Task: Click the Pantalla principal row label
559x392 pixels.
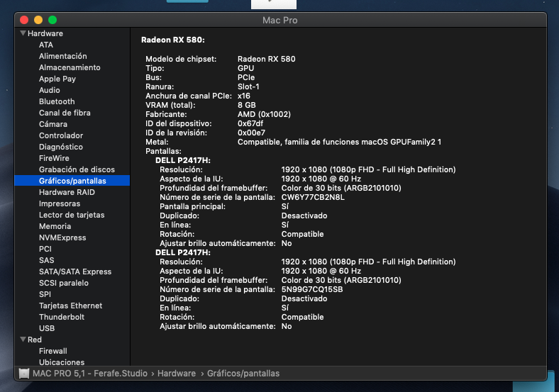Action: pyautogui.click(x=192, y=206)
